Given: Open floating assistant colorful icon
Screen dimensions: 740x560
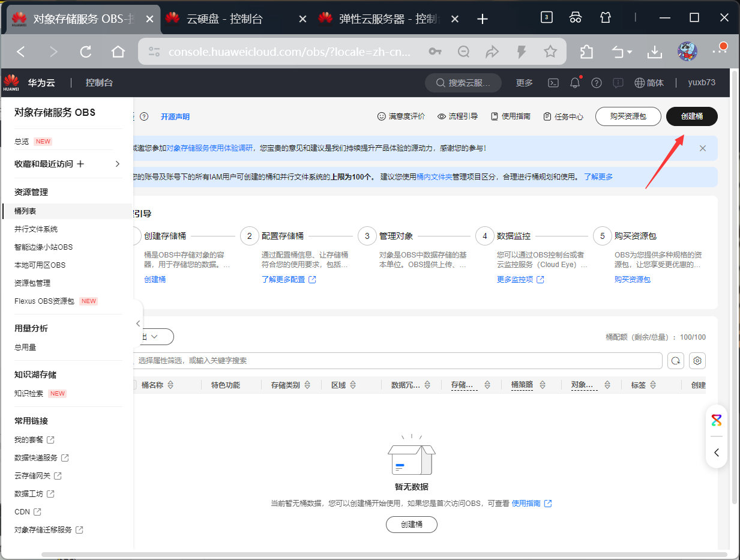Looking at the screenshot, I should pyautogui.click(x=717, y=420).
